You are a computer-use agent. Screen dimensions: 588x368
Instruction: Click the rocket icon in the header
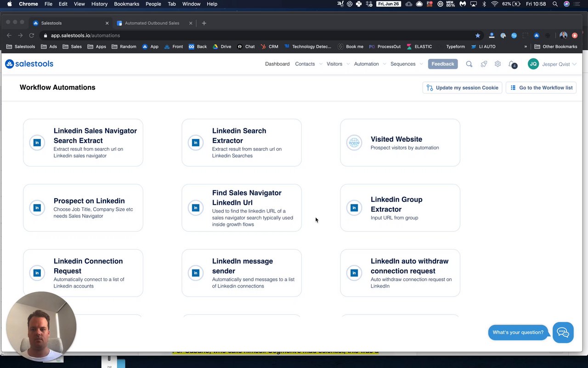click(484, 64)
